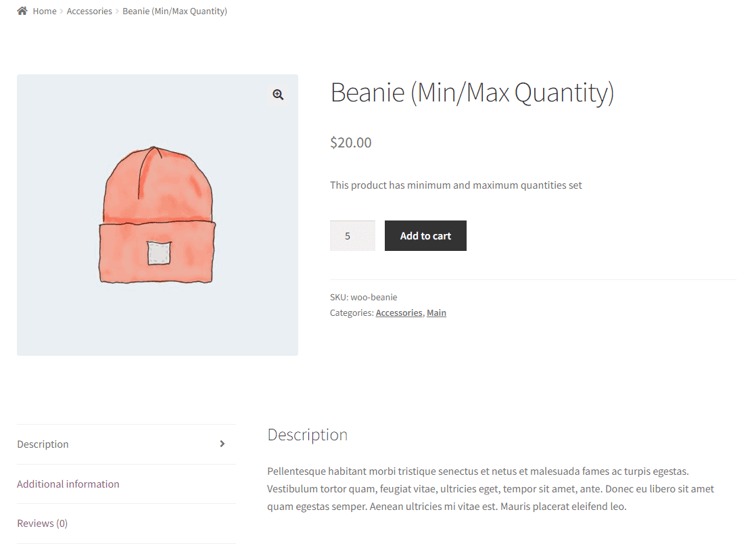The width and height of the screenshot is (752, 560).
Task: Click the product title heading
Action: click(x=472, y=93)
